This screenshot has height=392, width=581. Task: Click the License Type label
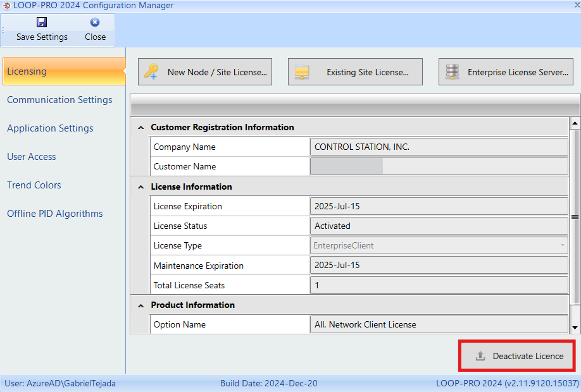177,245
